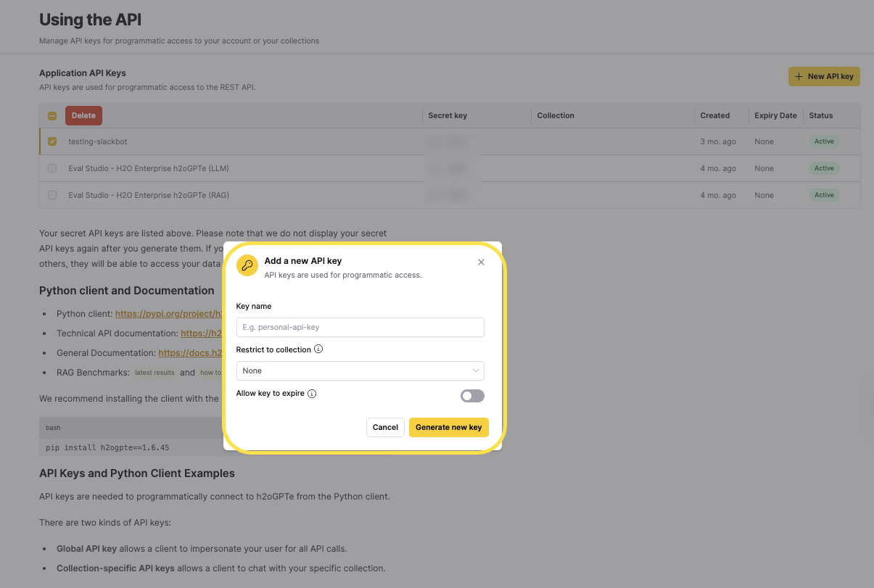
Task: Click the 'latest results' badge next to RAG Benchmarks
Action: pyautogui.click(x=154, y=372)
